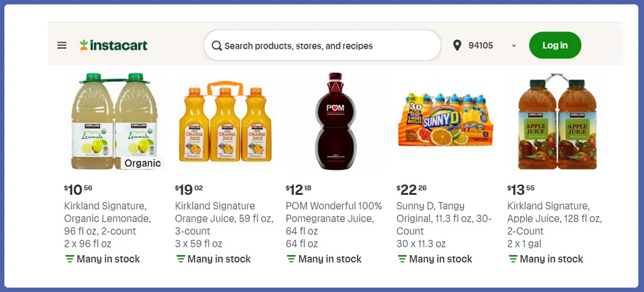Click the Log in button
Viewport: 644px width, 292px height.
(x=555, y=45)
